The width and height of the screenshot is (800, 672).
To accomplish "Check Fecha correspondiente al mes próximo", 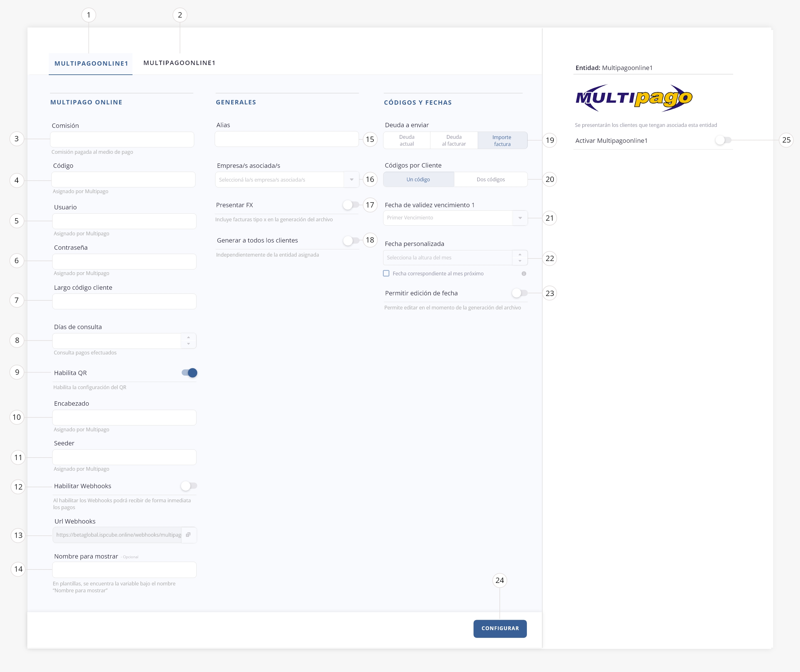I will pyautogui.click(x=386, y=273).
